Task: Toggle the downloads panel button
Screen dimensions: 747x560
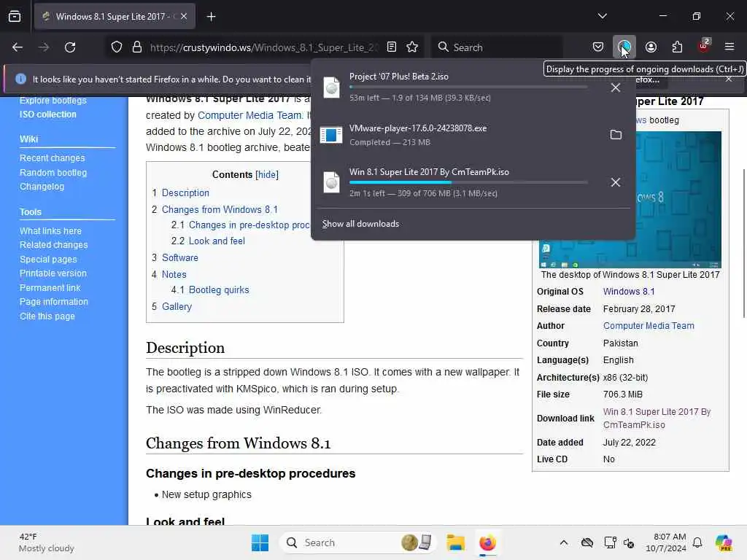Action: pos(624,47)
